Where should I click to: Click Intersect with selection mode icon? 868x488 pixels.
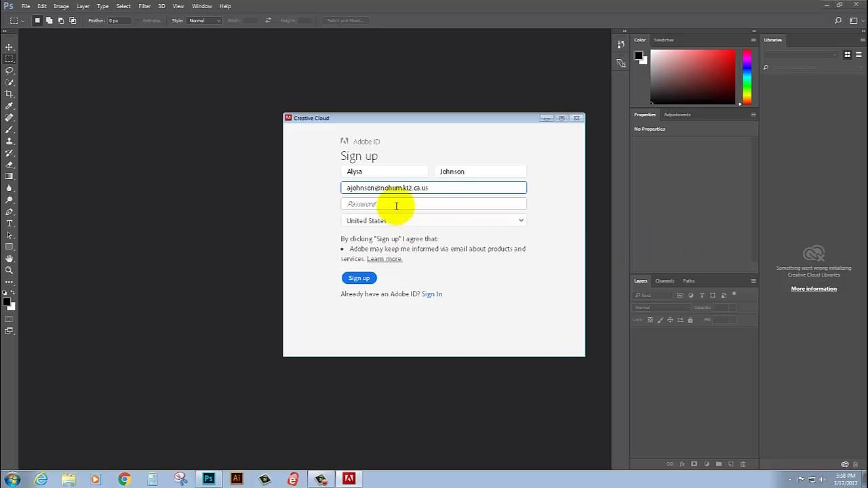point(73,20)
